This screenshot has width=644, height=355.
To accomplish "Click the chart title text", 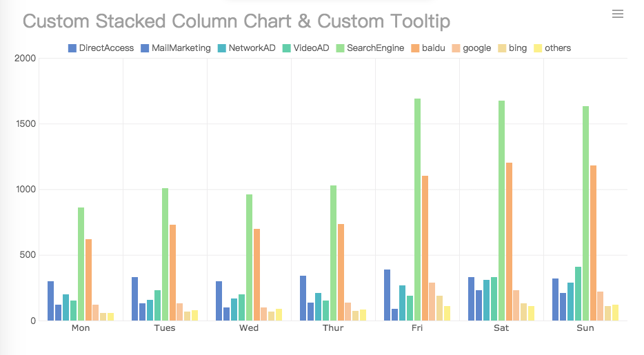I will point(237,21).
